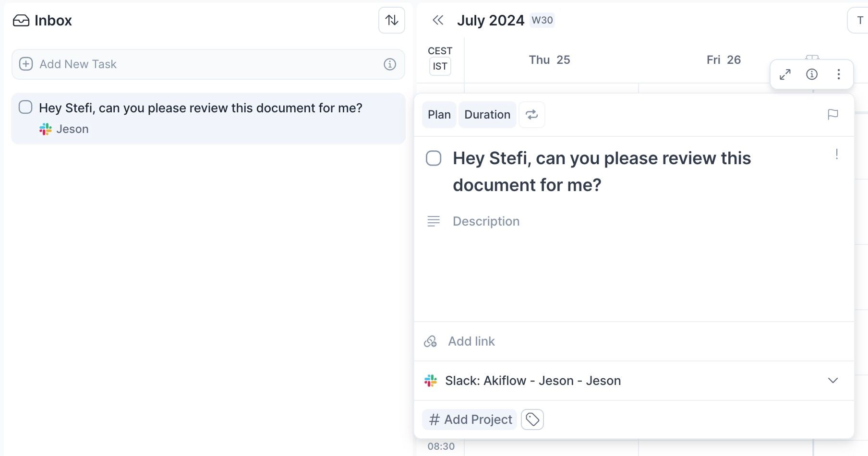Screen dimensions: 868x456
Task: Set task recurrence with repeat icon
Action: pyautogui.click(x=532, y=115)
